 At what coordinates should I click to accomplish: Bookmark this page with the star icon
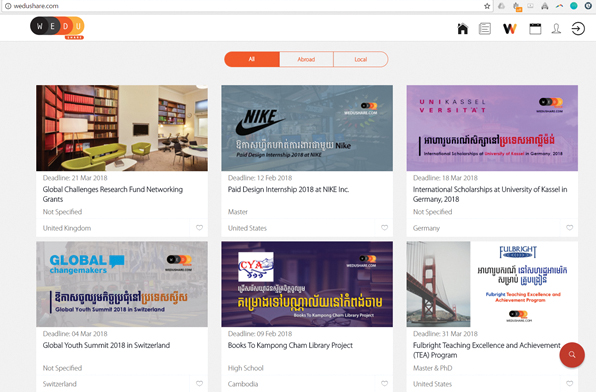pos(487,6)
